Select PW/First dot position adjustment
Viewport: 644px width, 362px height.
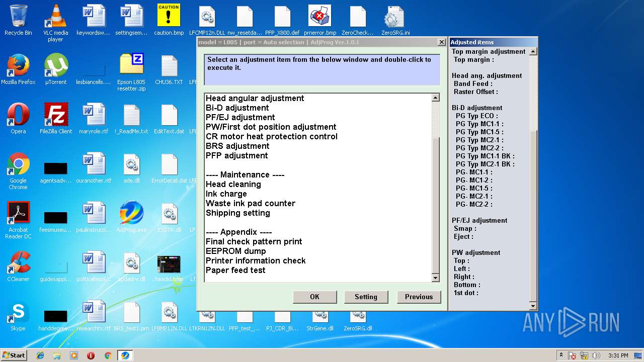(x=271, y=127)
